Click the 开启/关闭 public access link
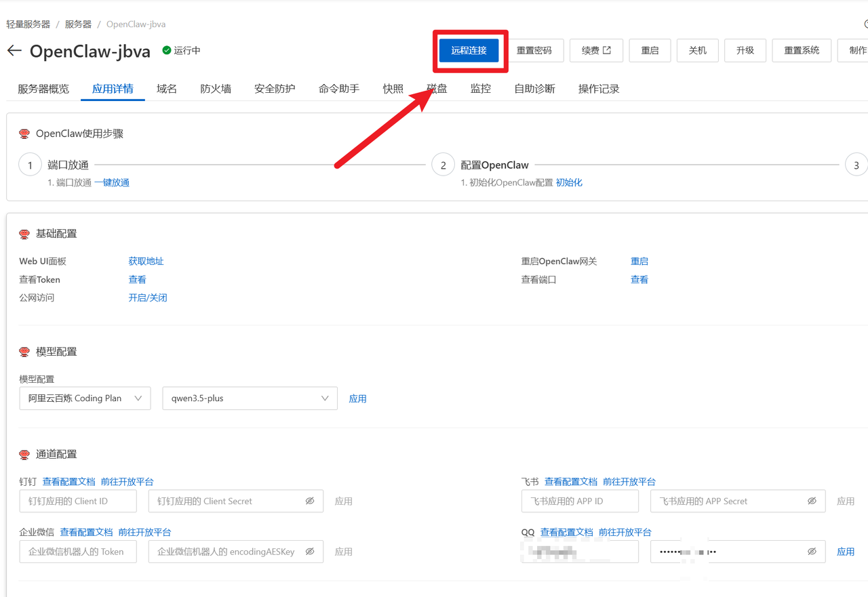 click(148, 297)
